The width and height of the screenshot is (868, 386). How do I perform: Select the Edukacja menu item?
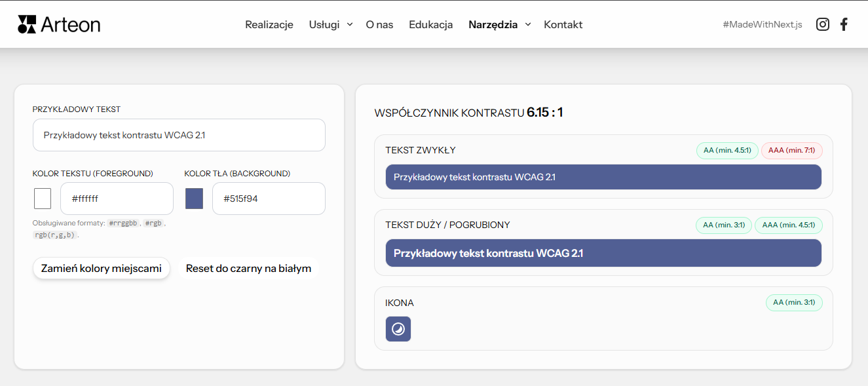tap(430, 24)
